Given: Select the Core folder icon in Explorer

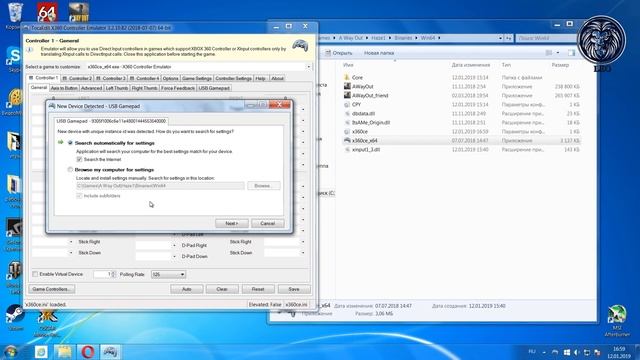Looking at the screenshot, I should tap(347, 77).
